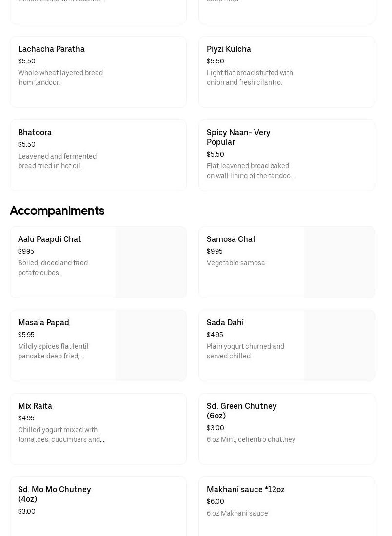Open the Lachacha Paratha menu item
This screenshot has height=536, width=392.
[x=51, y=49]
